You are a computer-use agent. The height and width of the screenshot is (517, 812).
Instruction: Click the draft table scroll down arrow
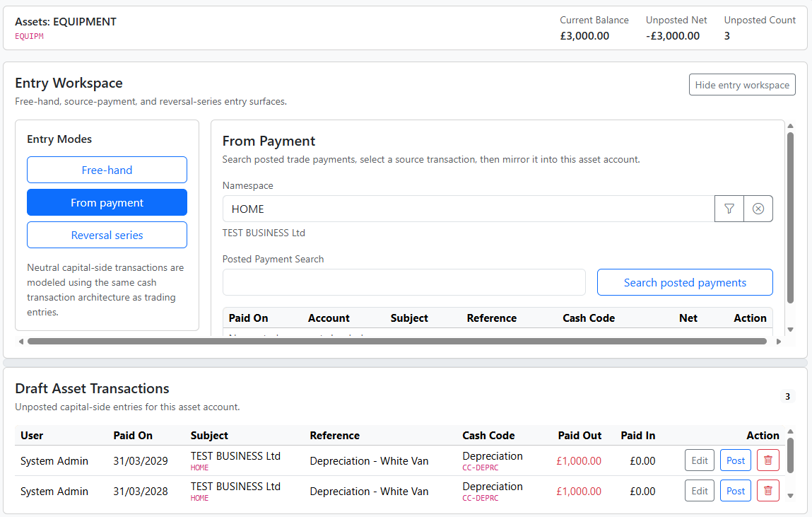[x=790, y=496]
